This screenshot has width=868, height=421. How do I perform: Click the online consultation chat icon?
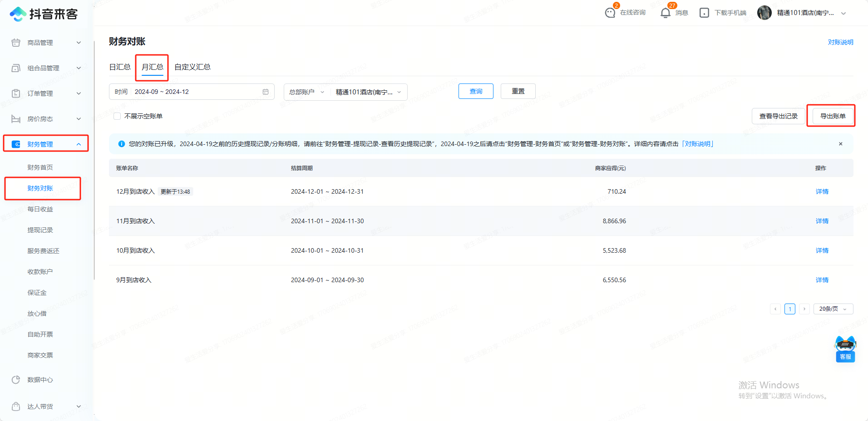coord(610,13)
